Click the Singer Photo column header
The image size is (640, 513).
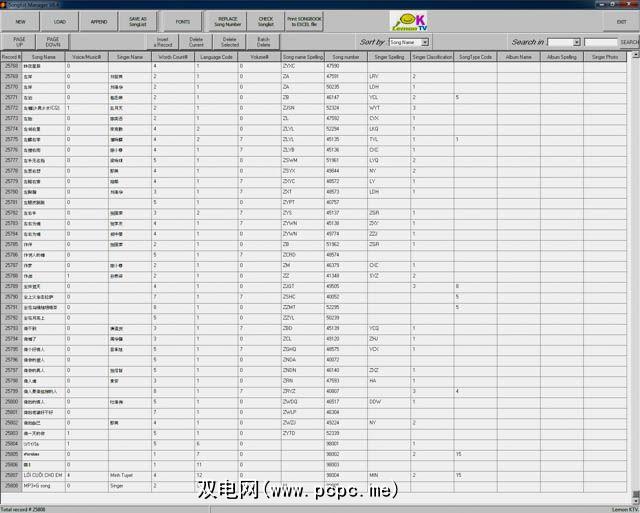click(x=605, y=57)
